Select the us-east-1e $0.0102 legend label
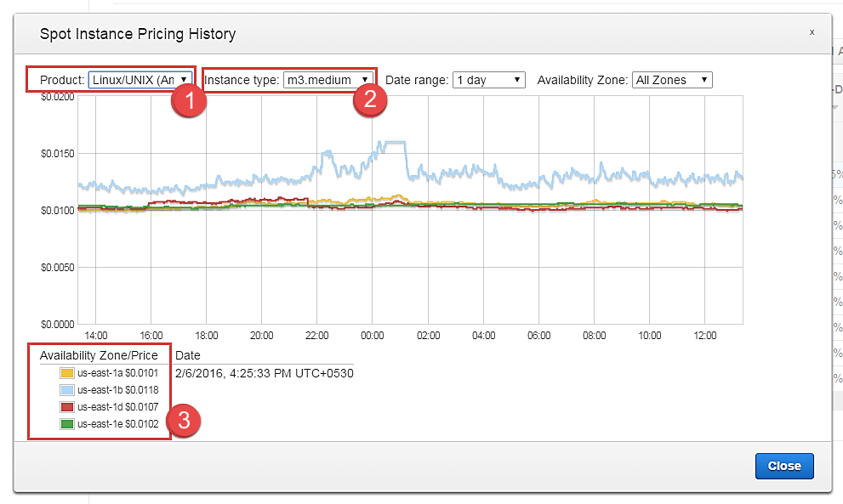 click(117, 424)
